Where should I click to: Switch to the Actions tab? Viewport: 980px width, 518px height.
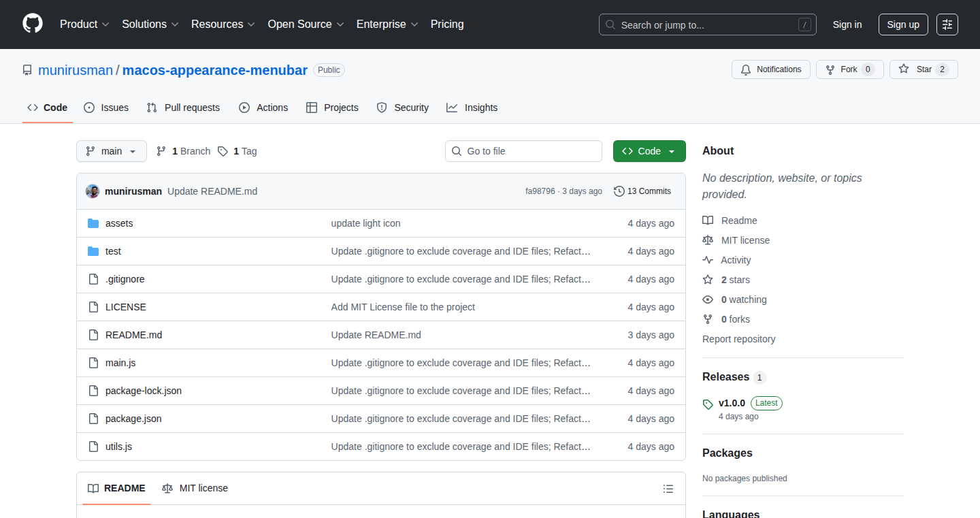(263, 108)
